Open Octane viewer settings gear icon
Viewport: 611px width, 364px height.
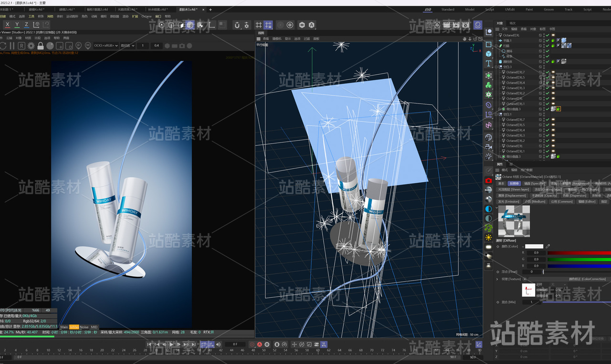click(x=31, y=46)
